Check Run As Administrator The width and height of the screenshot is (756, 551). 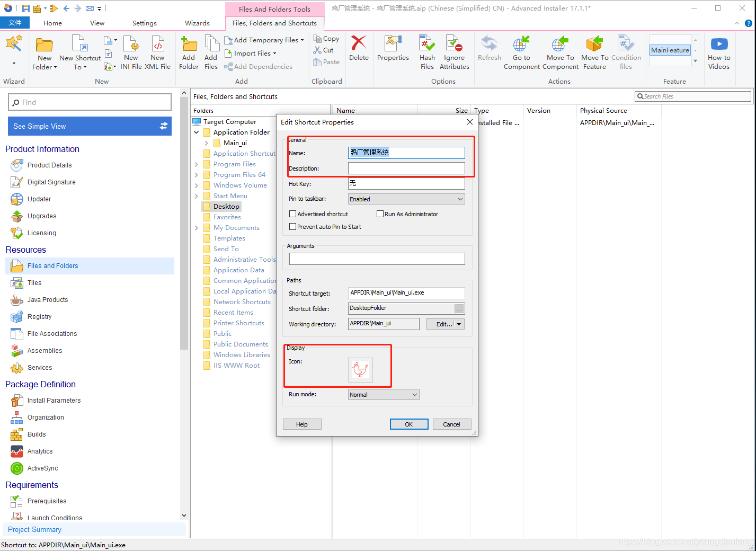380,214
